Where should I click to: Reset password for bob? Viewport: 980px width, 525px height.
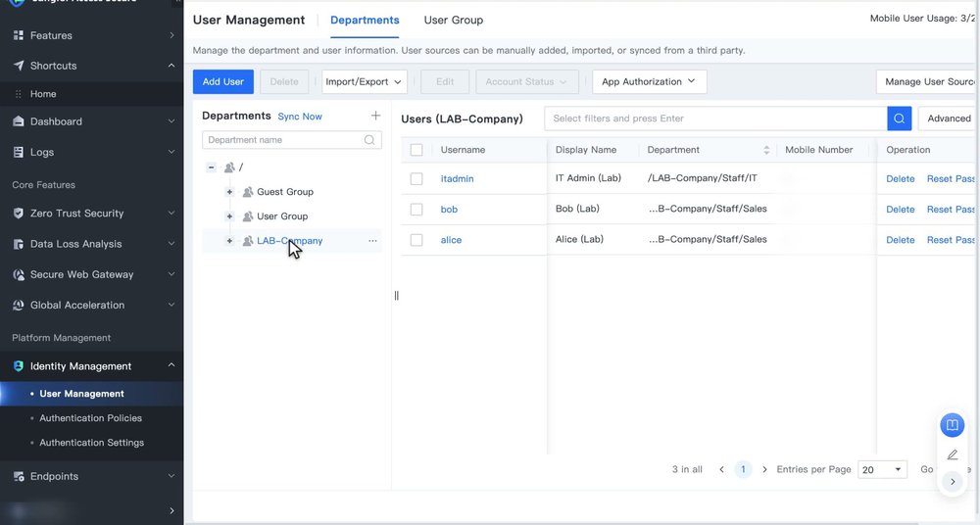point(951,210)
